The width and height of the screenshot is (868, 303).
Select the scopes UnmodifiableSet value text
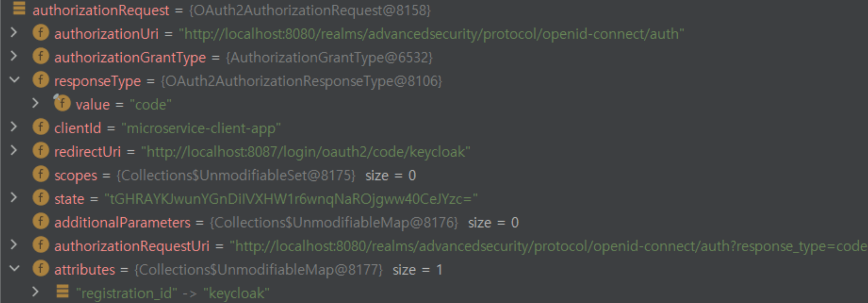pos(236,176)
